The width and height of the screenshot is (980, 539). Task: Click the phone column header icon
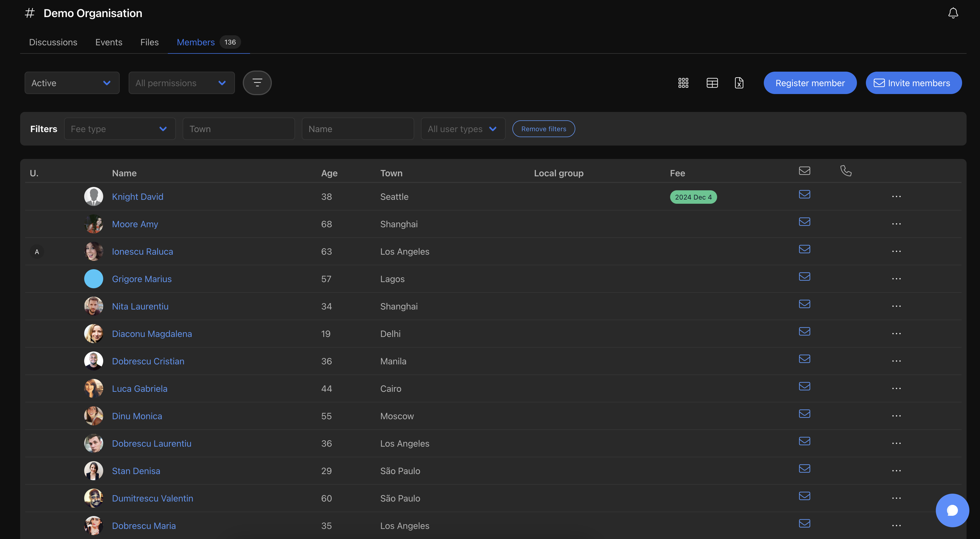click(845, 171)
